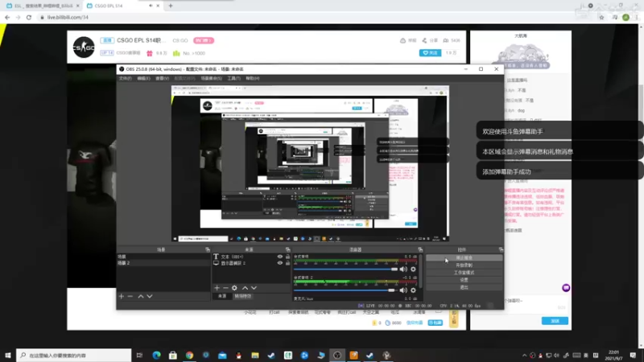Add a new scene with the plus icon
The height and width of the screenshot is (362, 644).
(x=122, y=296)
